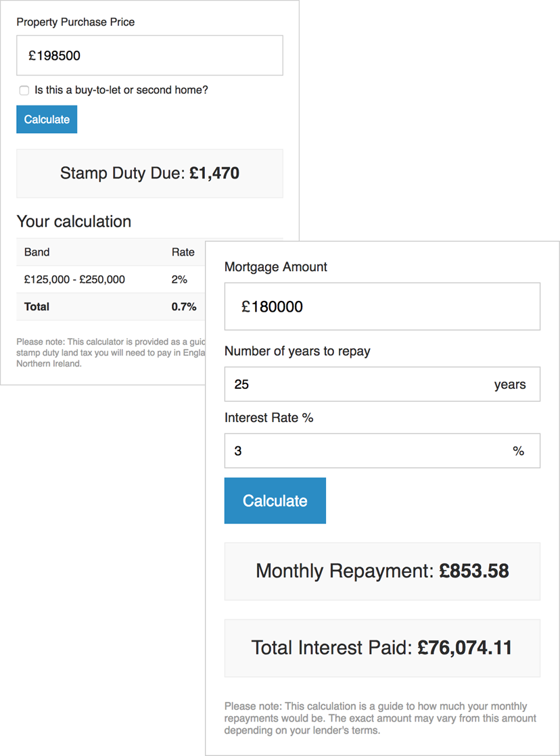
Task: Select the Property Purchase Price input field
Action: click(149, 55)
